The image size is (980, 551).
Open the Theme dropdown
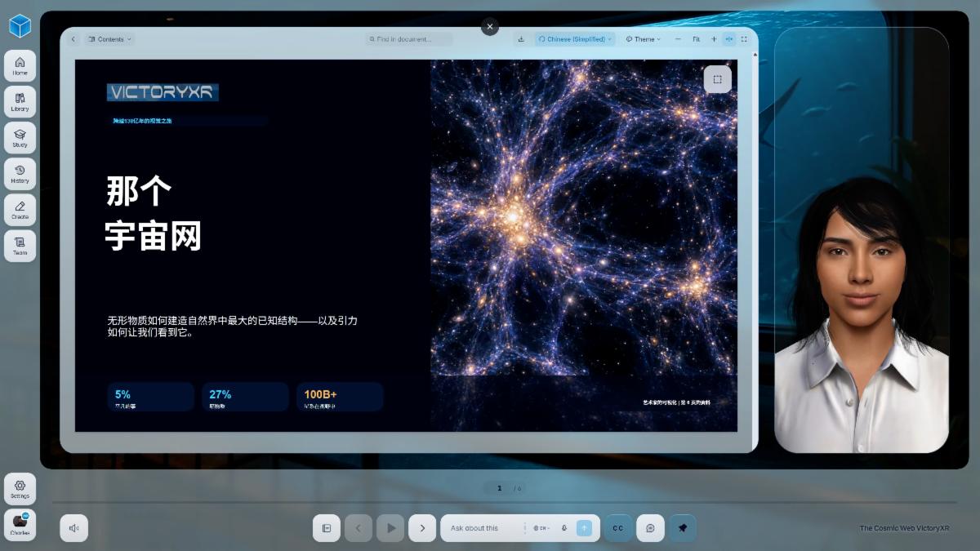pos(644,39)
